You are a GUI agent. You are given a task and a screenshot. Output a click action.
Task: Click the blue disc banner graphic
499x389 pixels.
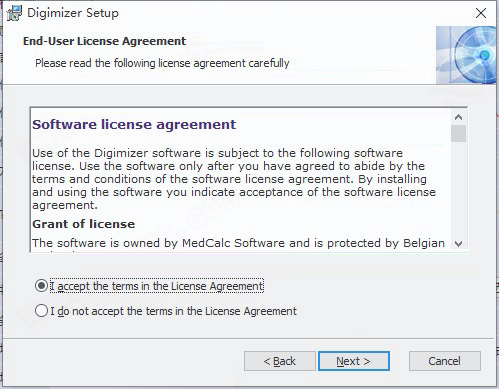(466, 55)
